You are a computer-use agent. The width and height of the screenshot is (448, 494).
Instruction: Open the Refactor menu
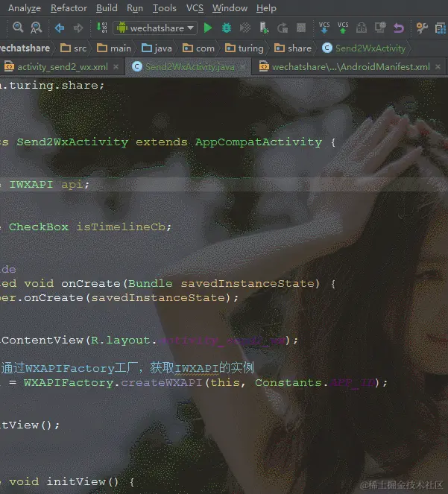pyautogui.click(x=69, y=8)
